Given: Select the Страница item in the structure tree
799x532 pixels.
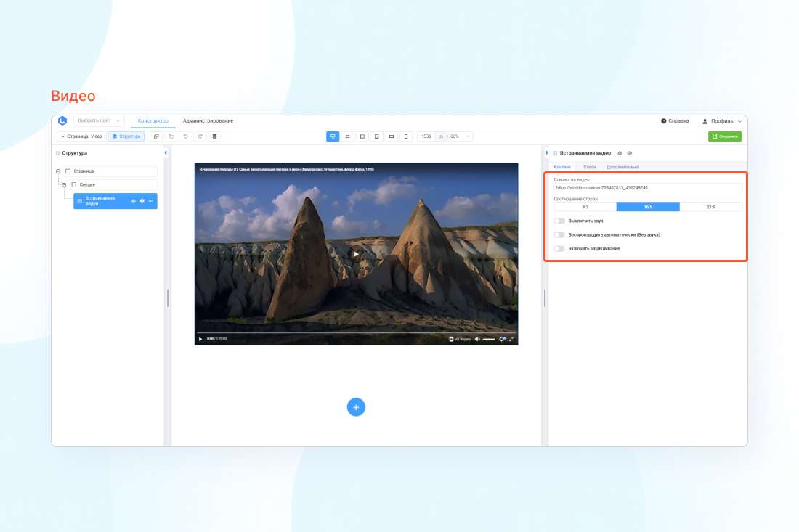Looking at the screenshot, I should [x=111, y=171].
